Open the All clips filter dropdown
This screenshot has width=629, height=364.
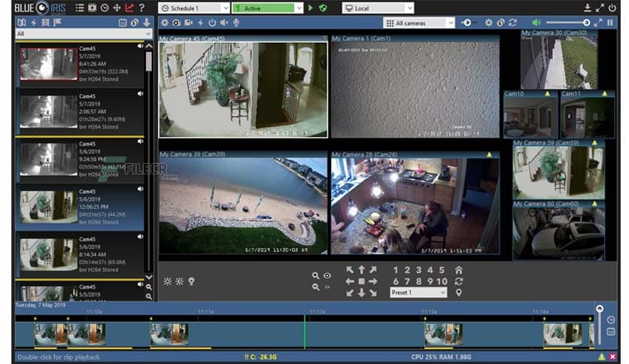[x=84, y=34]
